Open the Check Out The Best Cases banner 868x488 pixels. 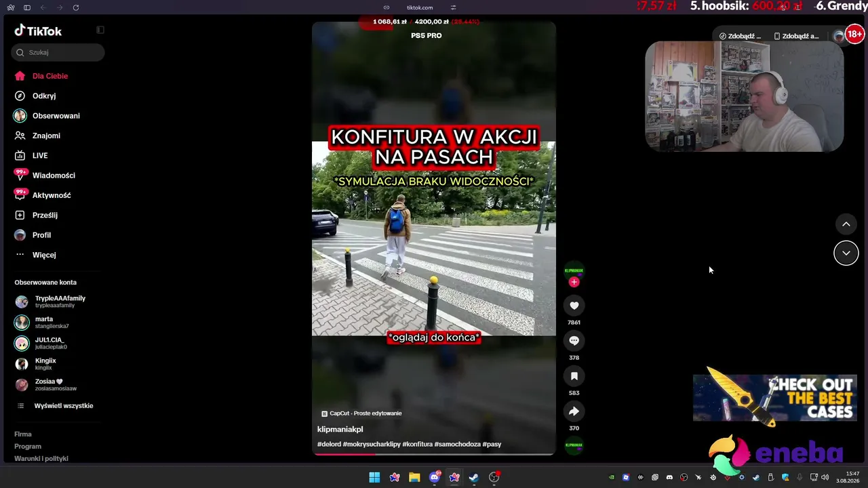pyautogui.click(x=775, y=398)
